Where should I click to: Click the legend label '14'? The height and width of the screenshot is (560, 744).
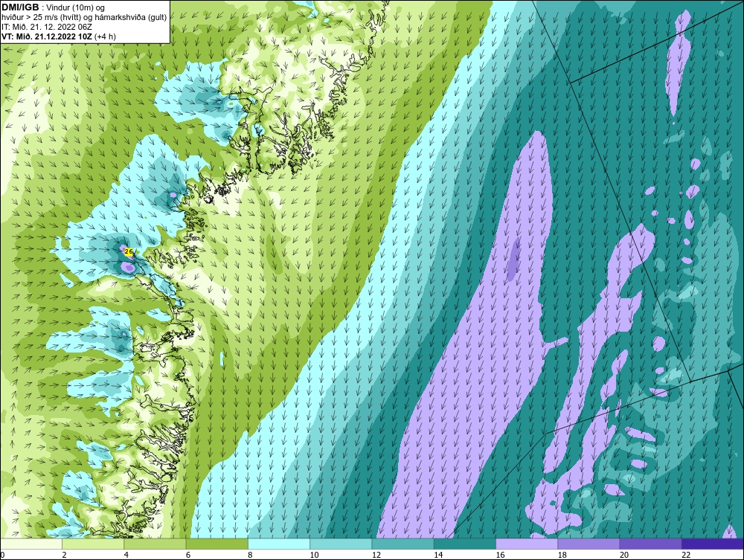click(438, 555)
